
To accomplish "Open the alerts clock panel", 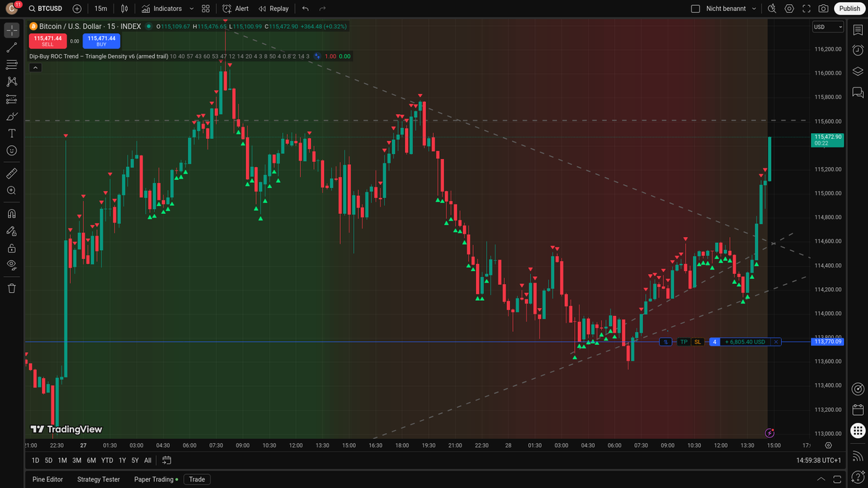I will 858,51.
